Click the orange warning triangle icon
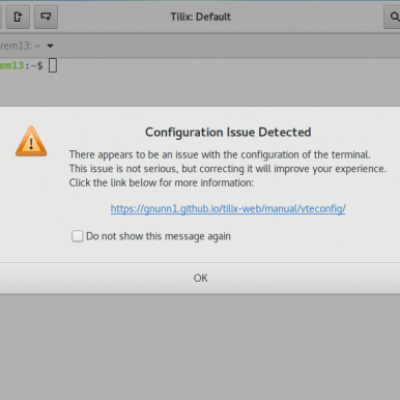 tap(31, 141)
